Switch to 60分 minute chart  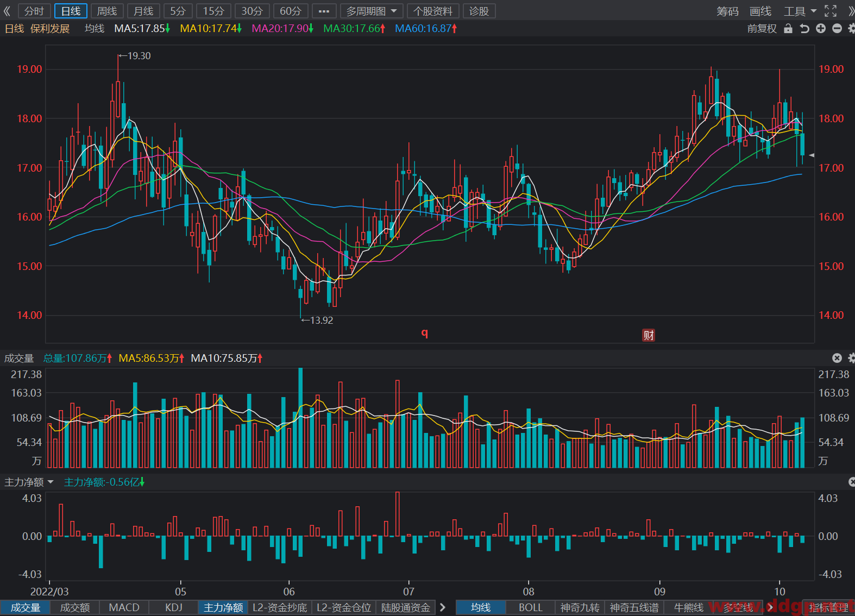point(291,11)
